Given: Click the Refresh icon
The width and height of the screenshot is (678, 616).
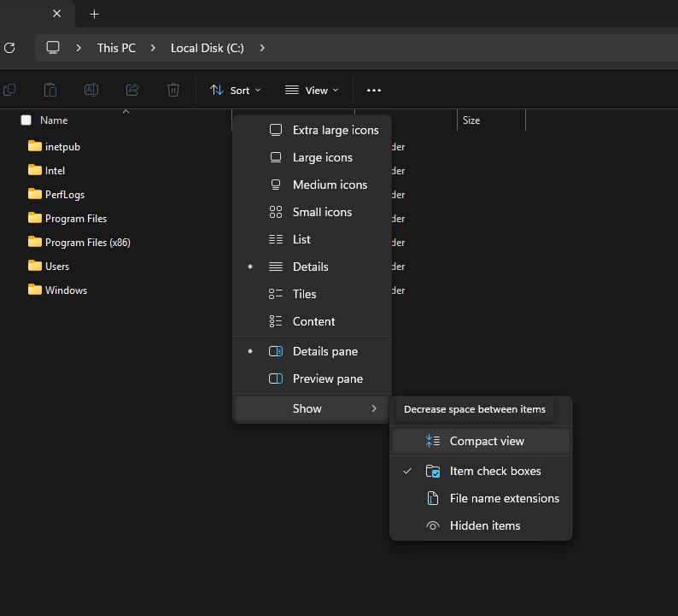Looking at the screenshot, I should coord(9,48).
